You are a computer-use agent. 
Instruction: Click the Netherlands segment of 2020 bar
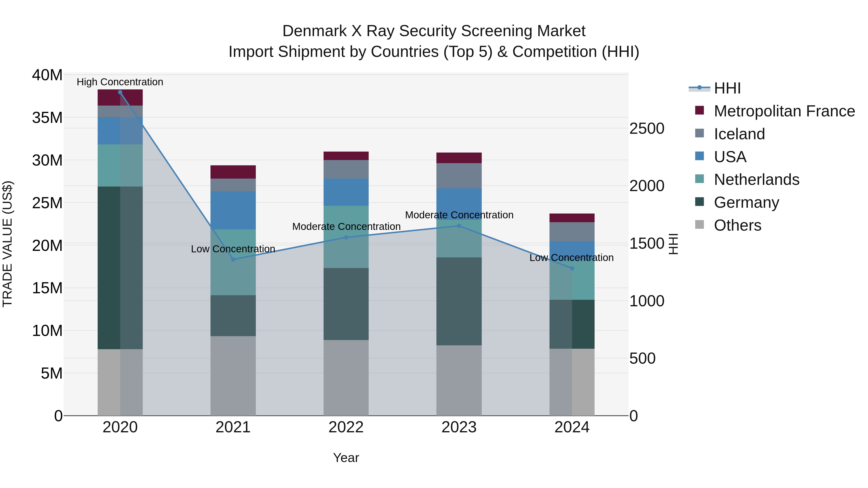[120, 165]
